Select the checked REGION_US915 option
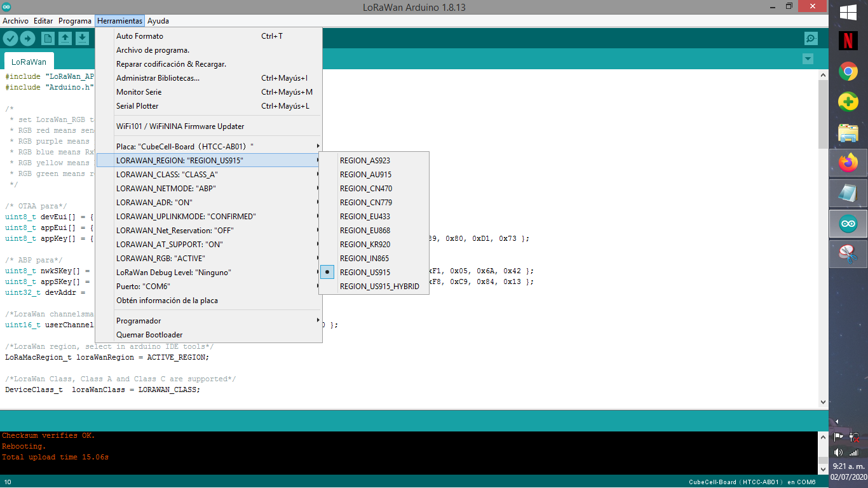The width and height of the screenshot is (868, 488). [x=374, y=273]
